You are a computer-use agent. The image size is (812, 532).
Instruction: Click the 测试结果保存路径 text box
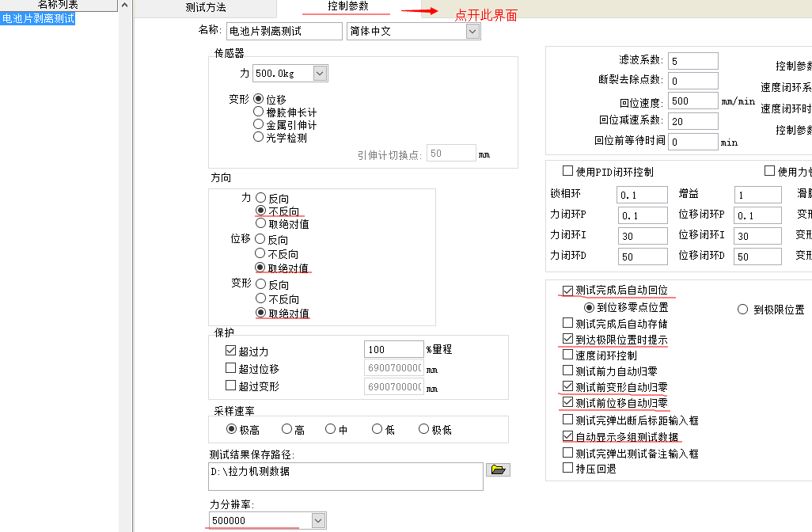click(x=346, y=477)
